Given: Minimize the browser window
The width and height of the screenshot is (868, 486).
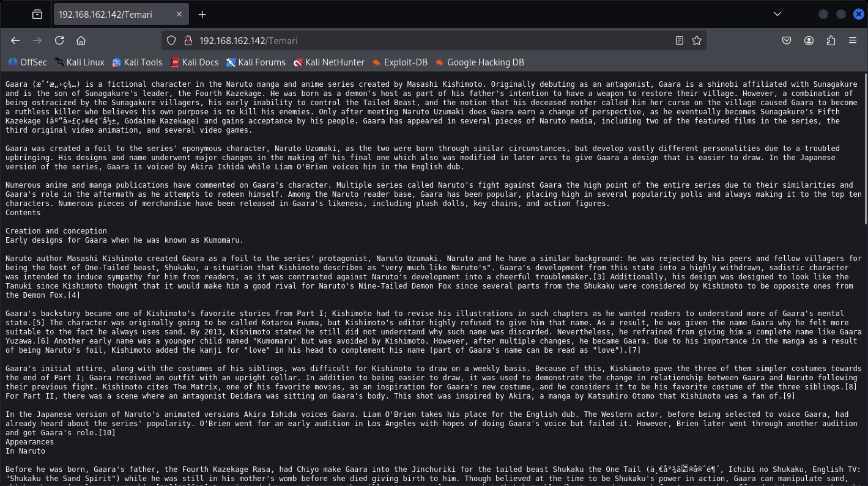Looking at the screenshot, I should point(823,14).
